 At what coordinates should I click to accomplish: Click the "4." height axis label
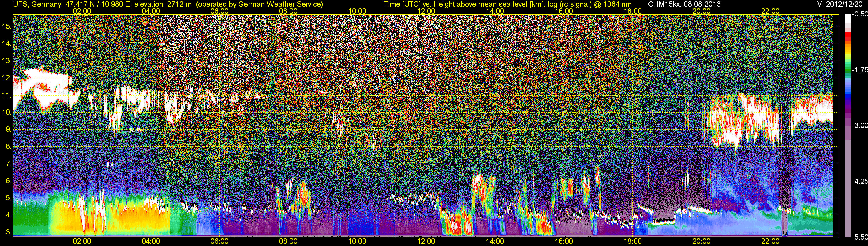pyautogui.click(x=8, y=215)
